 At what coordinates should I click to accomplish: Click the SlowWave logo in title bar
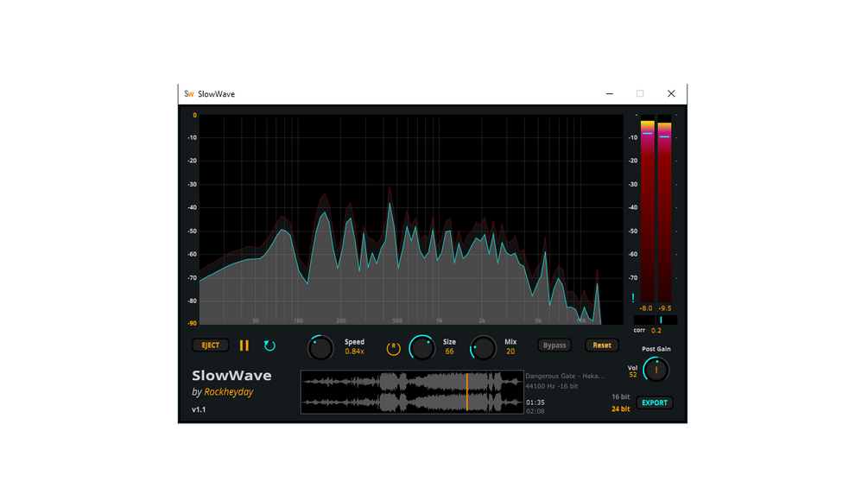tap(189, 94)
